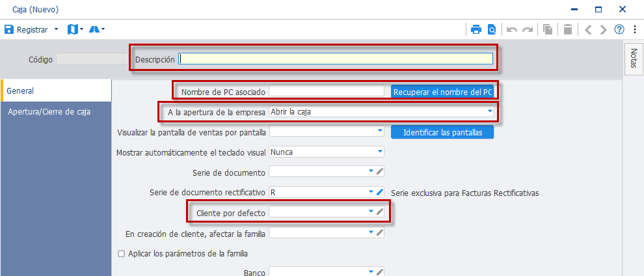
Task: Open Serie de documento rectificativo dropdown arrow
Action: click(371, 192)
